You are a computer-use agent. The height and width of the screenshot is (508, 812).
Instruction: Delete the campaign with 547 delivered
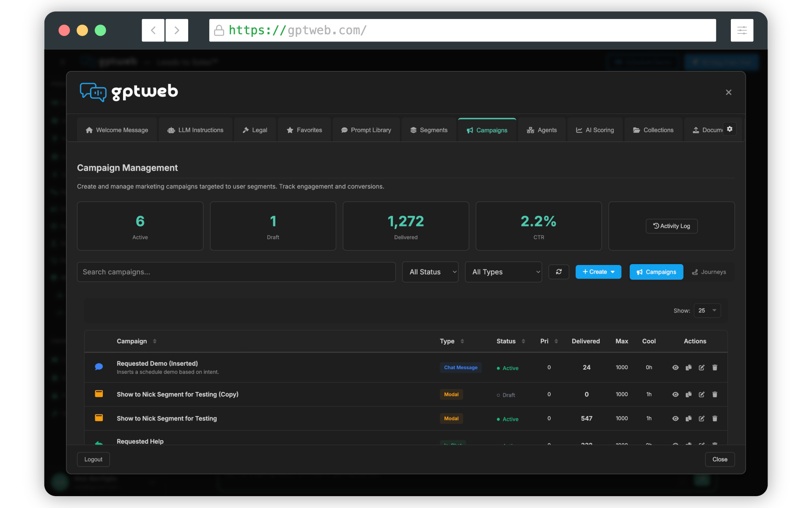click(x=715, y=418)
